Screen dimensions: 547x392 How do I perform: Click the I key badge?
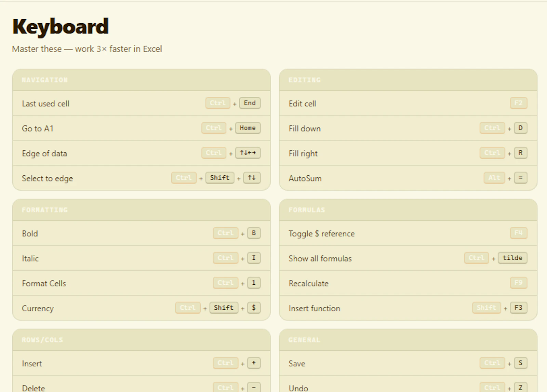[254, 258]
